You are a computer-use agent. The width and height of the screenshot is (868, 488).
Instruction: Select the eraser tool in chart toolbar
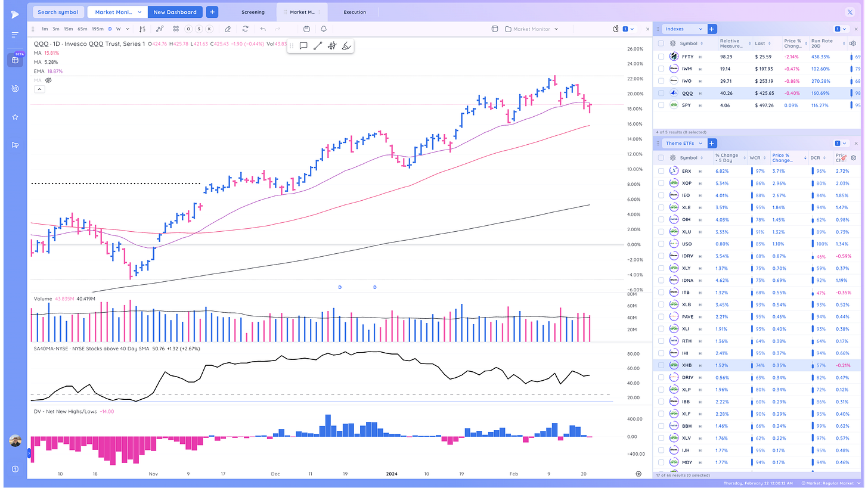click(x=228, y=29)
